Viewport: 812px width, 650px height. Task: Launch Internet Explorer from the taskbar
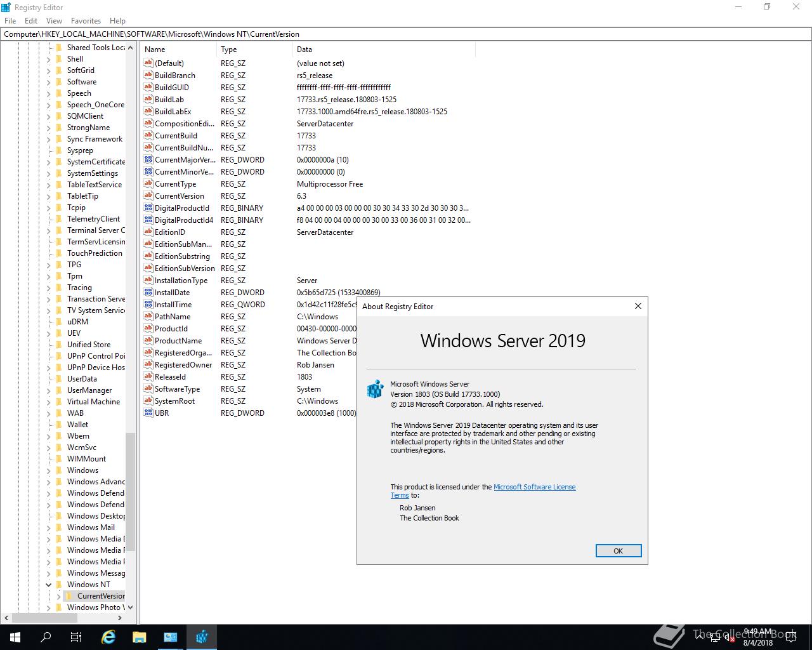click(108, 637)
